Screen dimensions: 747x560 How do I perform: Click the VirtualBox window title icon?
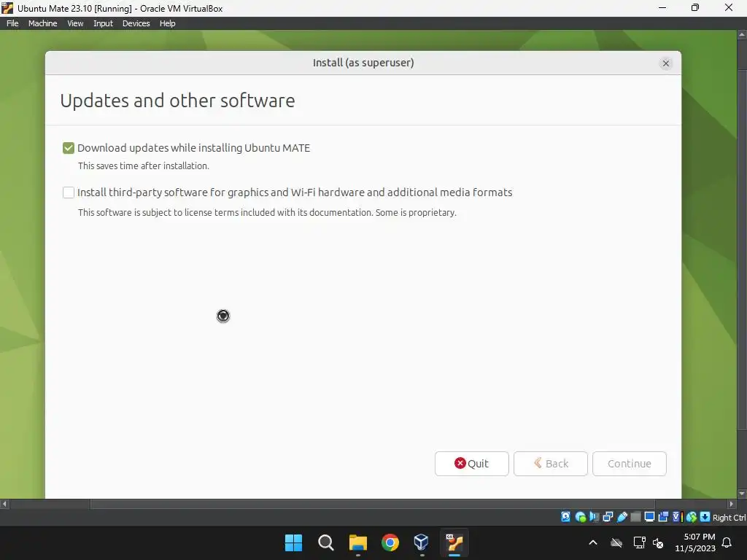(x=7, y=7)
